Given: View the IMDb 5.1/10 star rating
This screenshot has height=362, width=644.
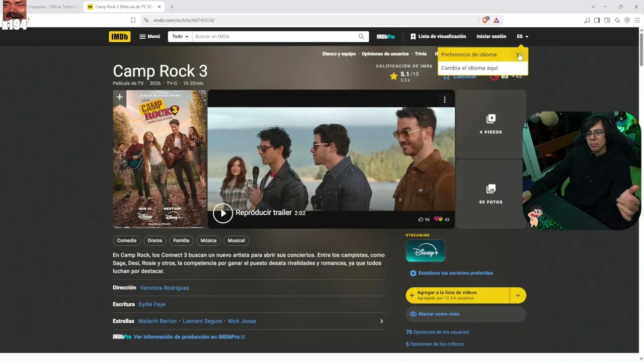Looking at the screenshot, I should (404, 76).
